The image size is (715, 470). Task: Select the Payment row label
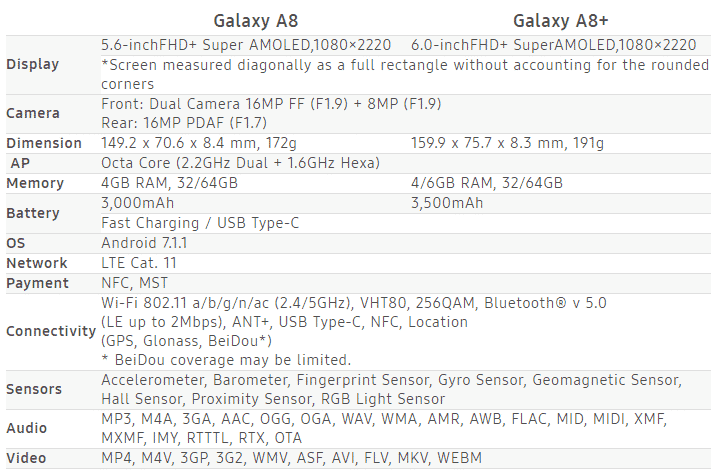click(37, 283)
